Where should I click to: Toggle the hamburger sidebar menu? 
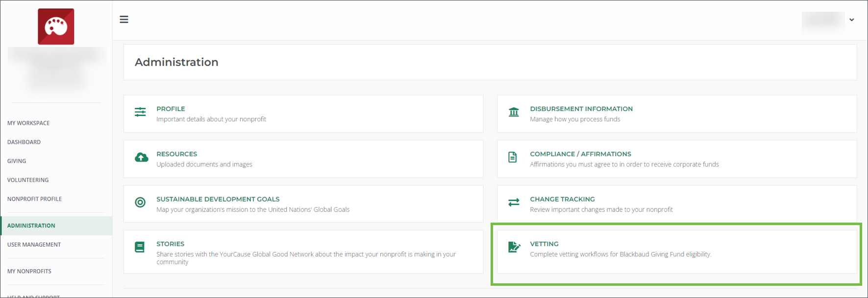point(124,20)
